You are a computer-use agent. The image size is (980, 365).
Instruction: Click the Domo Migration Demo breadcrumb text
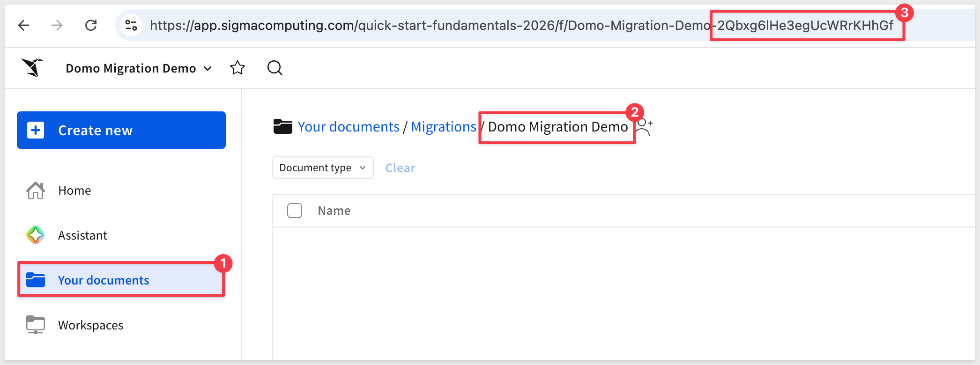pyautogui.click(x=558, y=127)
